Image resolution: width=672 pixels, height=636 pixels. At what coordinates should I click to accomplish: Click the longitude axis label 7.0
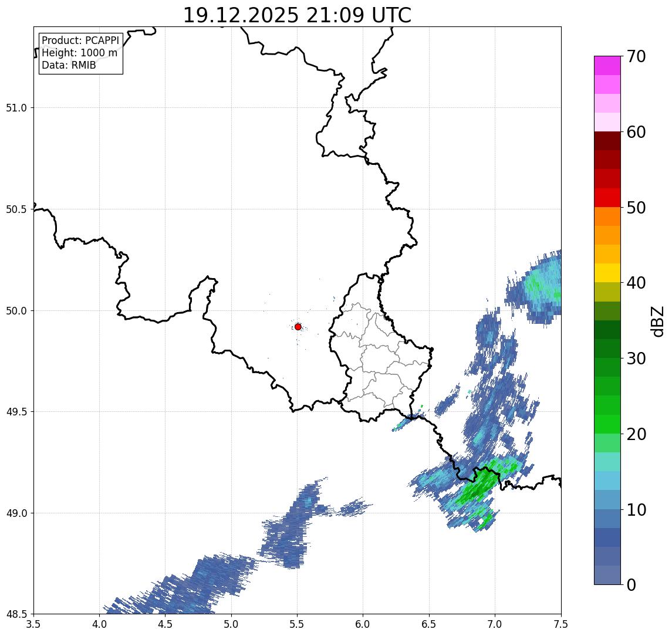(x=495, y=624)
